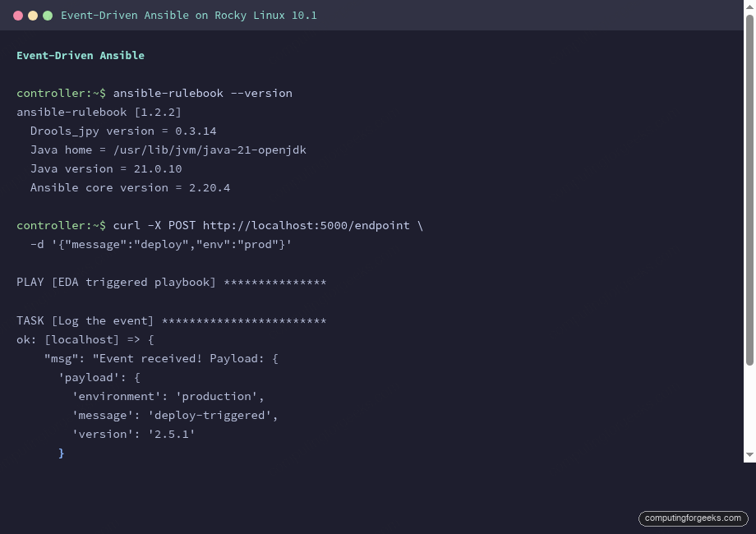Viewport: 756px width, 534px height.
Task: Click the green maximize traffic light button
Action: pyautogui.click(x=48, y=14)
